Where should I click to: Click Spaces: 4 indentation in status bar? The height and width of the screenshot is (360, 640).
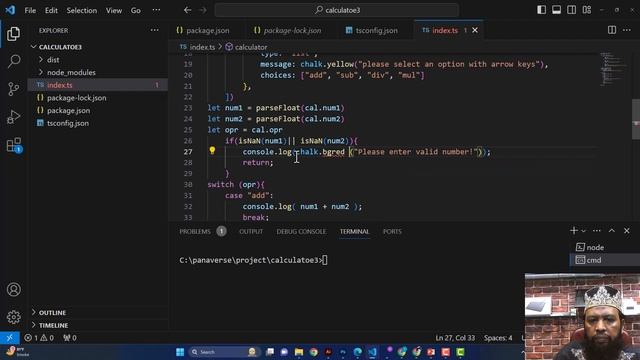tap(498, 338)
